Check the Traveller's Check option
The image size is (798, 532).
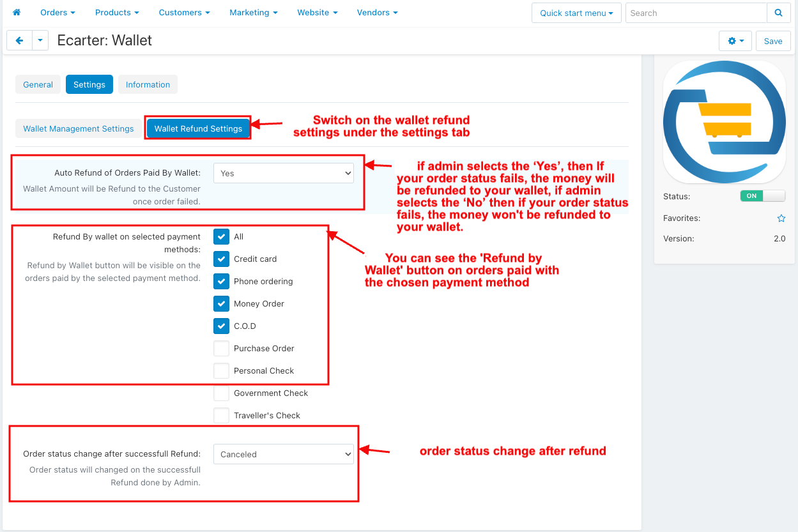pyautogui.click(x=221, y=416)
